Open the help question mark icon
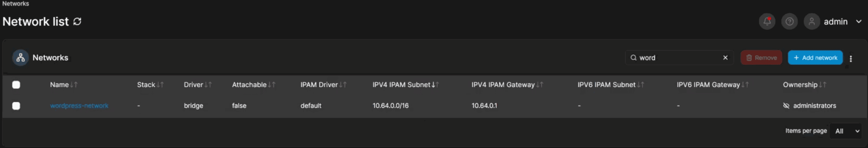This screenshot has width=868, height=148. [789, 22]
